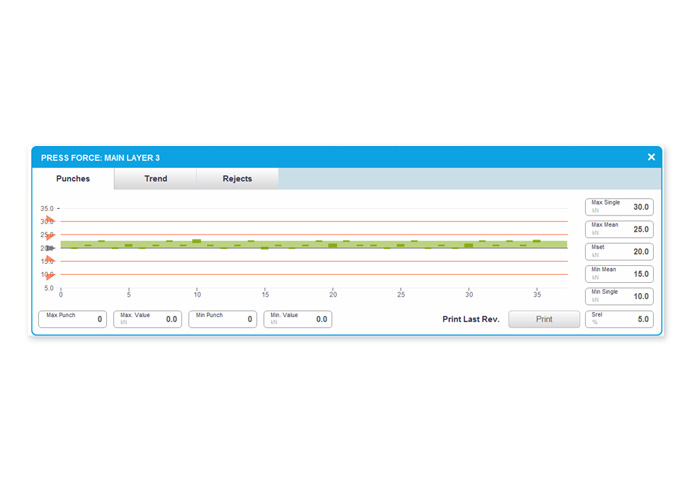Select the Max Punch field

pos(73,319)
